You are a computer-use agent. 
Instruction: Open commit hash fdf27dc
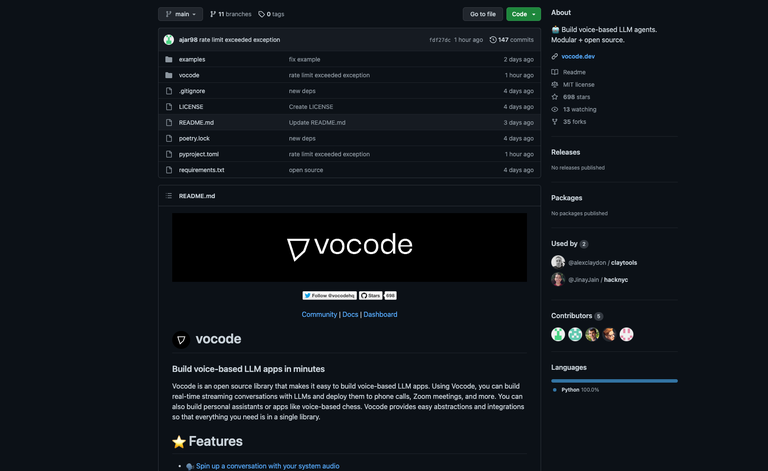click(x=439, y=40)
